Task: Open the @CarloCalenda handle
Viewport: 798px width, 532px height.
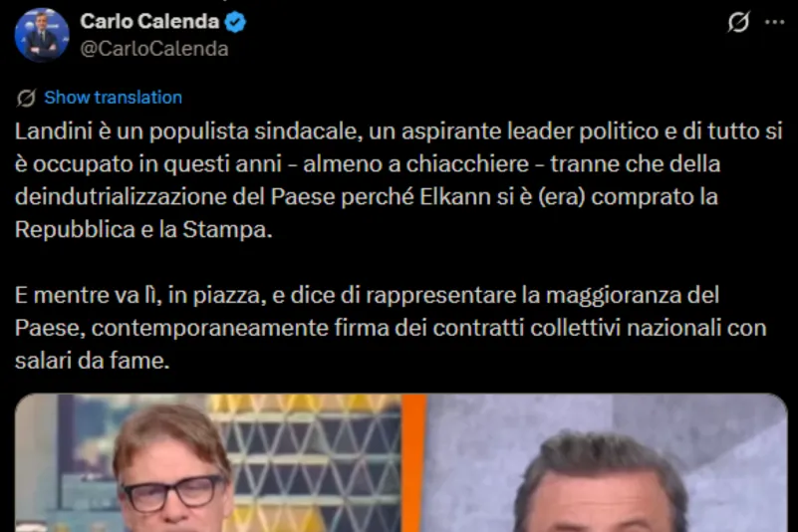Action: point(154,49)
